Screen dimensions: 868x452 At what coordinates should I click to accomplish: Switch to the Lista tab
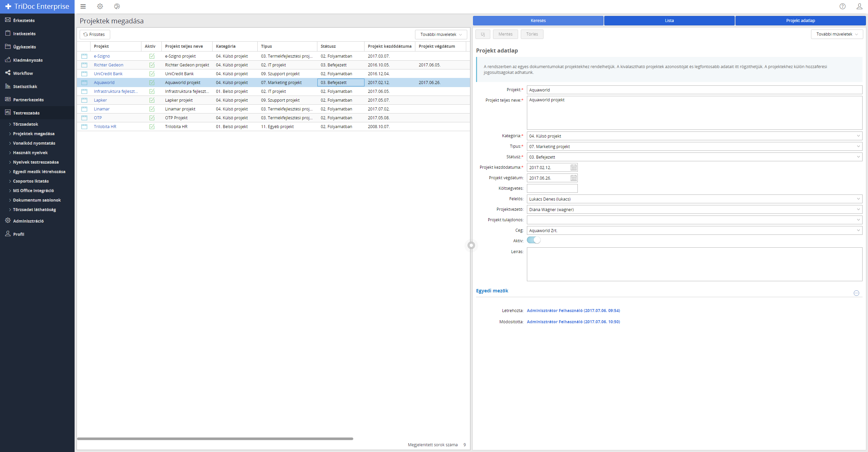coord(669,21)
